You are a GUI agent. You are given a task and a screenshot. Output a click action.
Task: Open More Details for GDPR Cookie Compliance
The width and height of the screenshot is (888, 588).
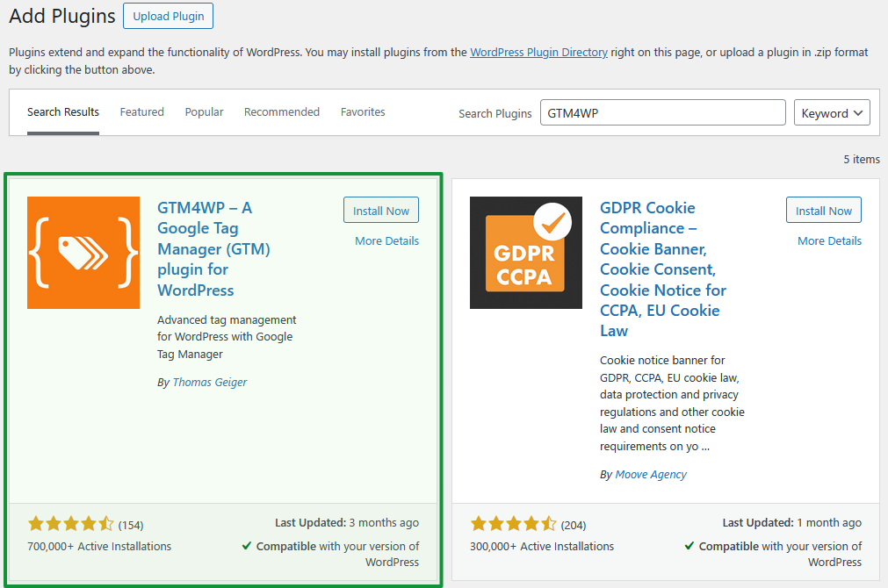[x=829, y=241]
